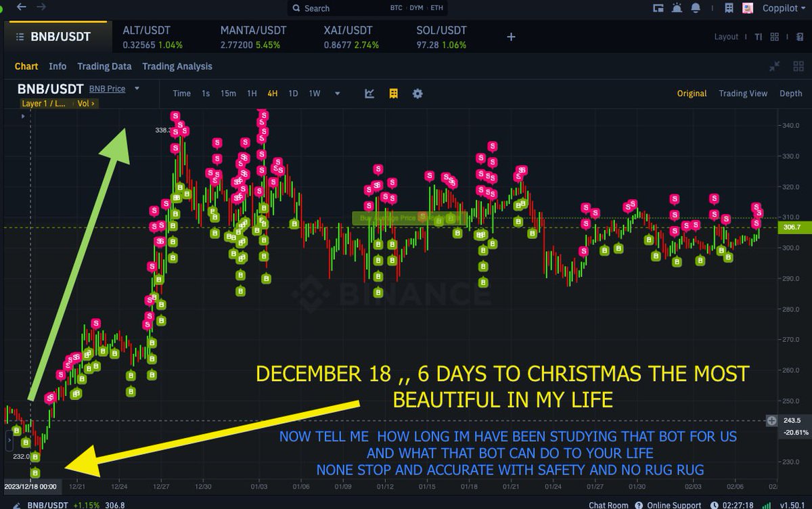Pick the ETH quick search shortcut

[436, 8]
